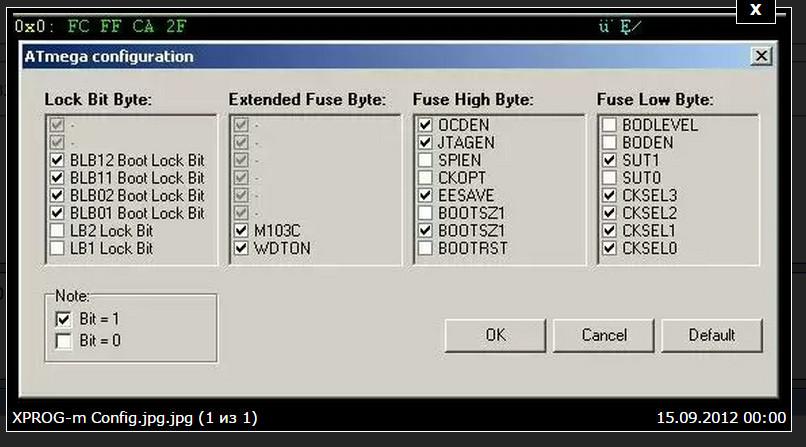Uncheck CKSEL3 clock select bit

pos(609,195)
